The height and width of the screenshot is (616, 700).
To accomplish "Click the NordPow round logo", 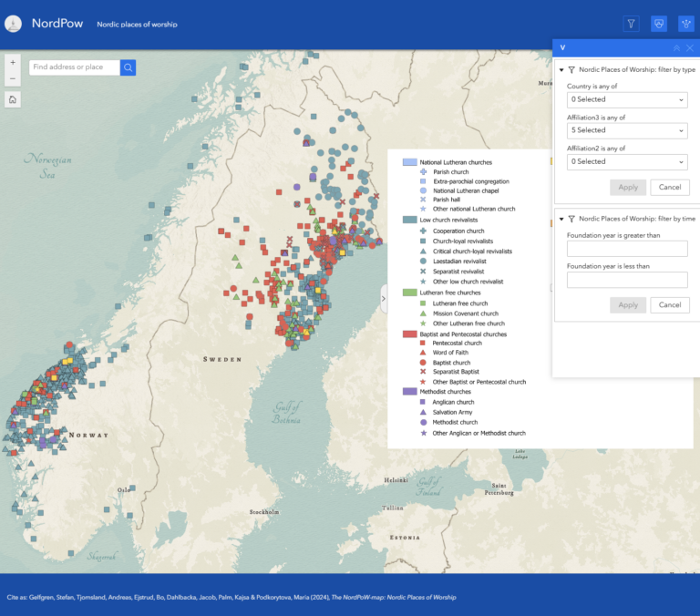I will pos(13,24).
